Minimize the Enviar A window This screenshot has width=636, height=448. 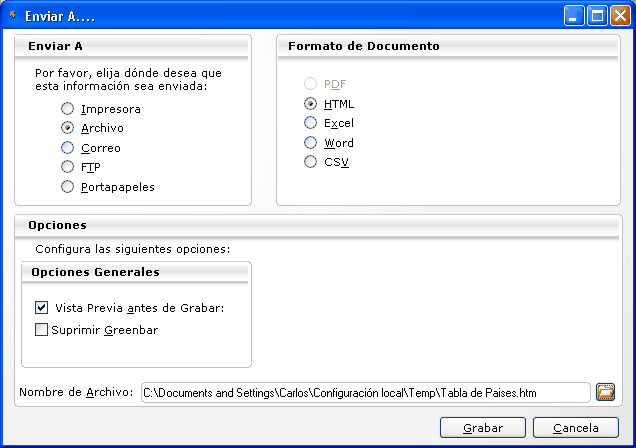point(574,15)
